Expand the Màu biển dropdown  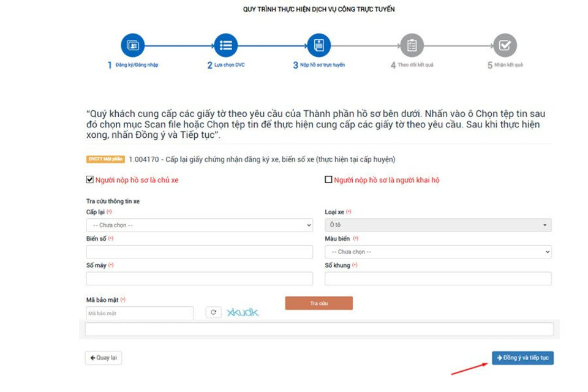point(437,252)
